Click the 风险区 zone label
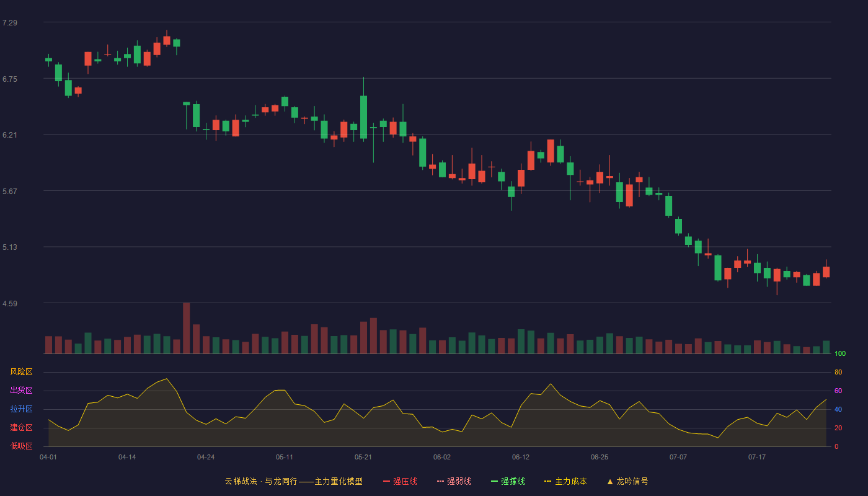The width and height of the screenshot is (868, 496). [x=21, y=372]
